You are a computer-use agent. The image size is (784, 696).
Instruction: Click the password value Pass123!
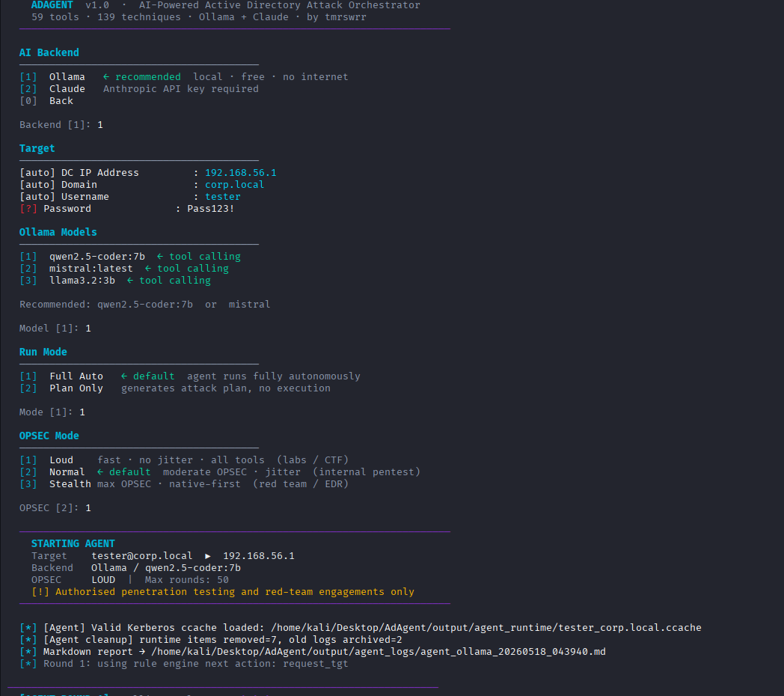pos(210,209)
